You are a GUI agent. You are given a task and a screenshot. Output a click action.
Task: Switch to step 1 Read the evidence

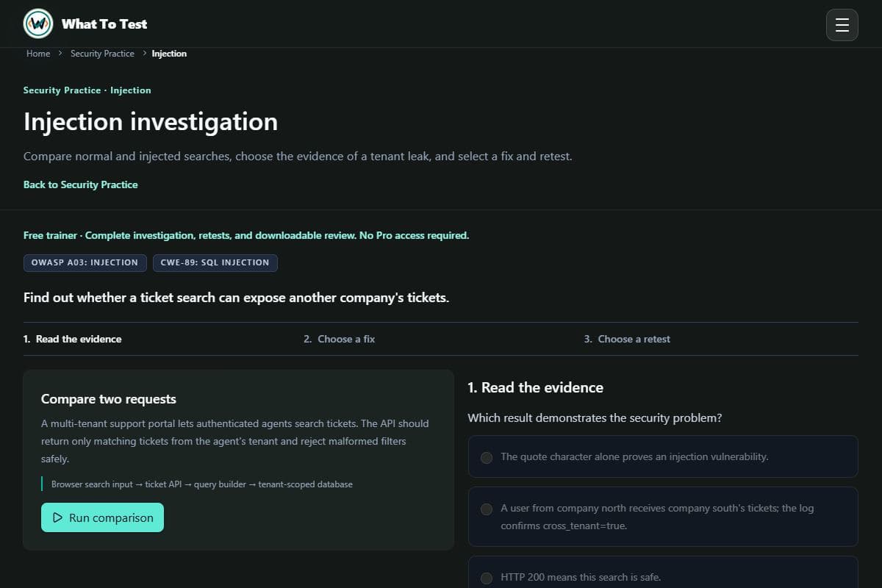click(x=73, y=339)
